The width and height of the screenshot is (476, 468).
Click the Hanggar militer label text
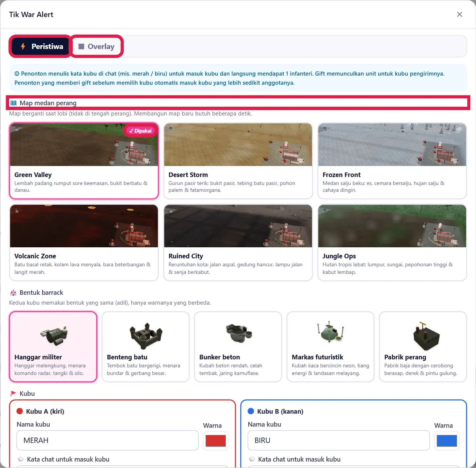[x=38, y=357]
